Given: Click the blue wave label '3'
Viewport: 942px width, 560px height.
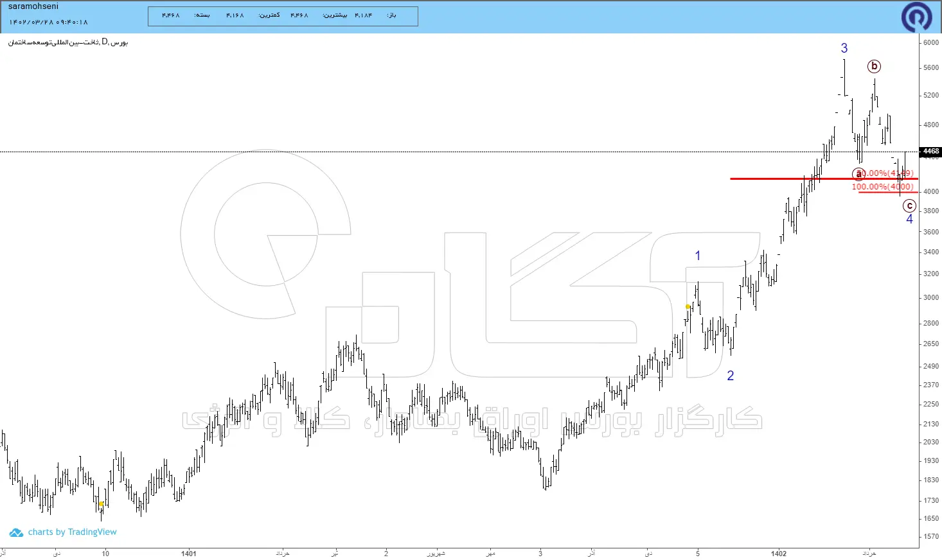Looking at the screenshot, I should pyautogui.click(x=844, y=48).
